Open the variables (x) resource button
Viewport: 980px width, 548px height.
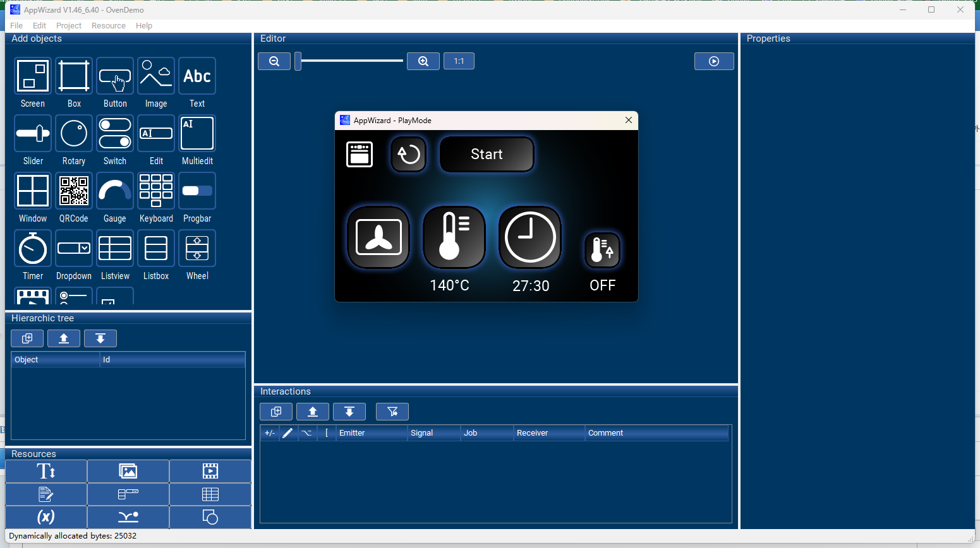click(46, 517)
